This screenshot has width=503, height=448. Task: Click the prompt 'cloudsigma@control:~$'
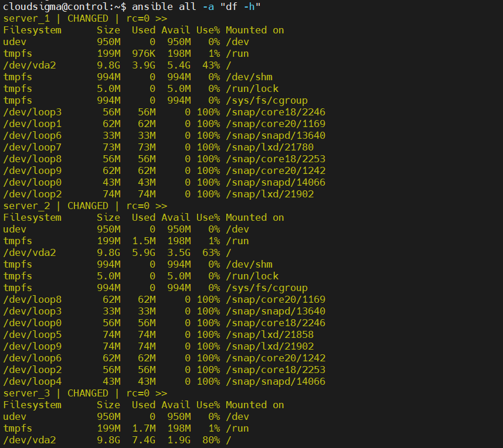(x=65, y=6)
